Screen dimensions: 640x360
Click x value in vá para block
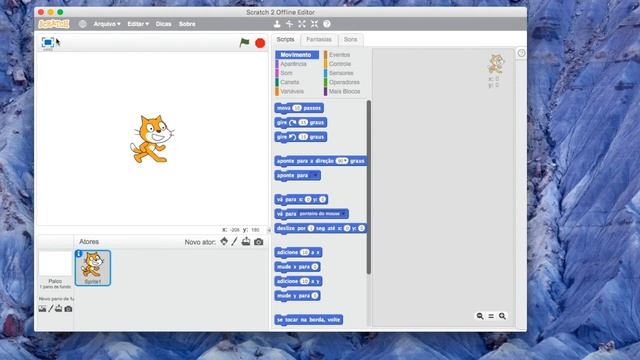click(308, 200)
